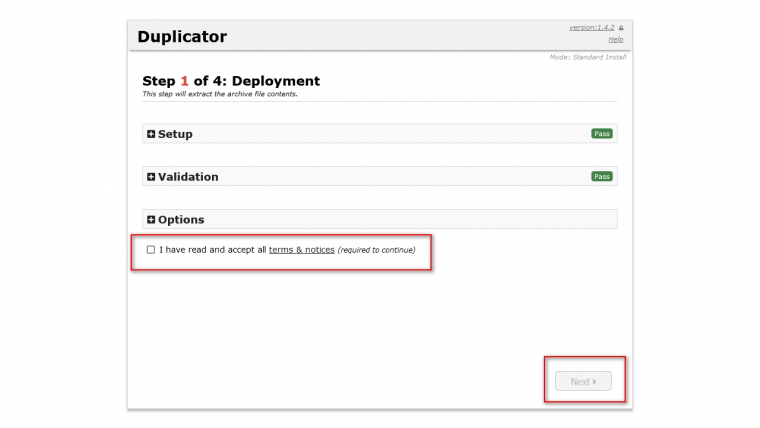Click the '(required to continue)' note
Image resolution: width=760 pixels, height=428 pixels.
tap(376, 250)
